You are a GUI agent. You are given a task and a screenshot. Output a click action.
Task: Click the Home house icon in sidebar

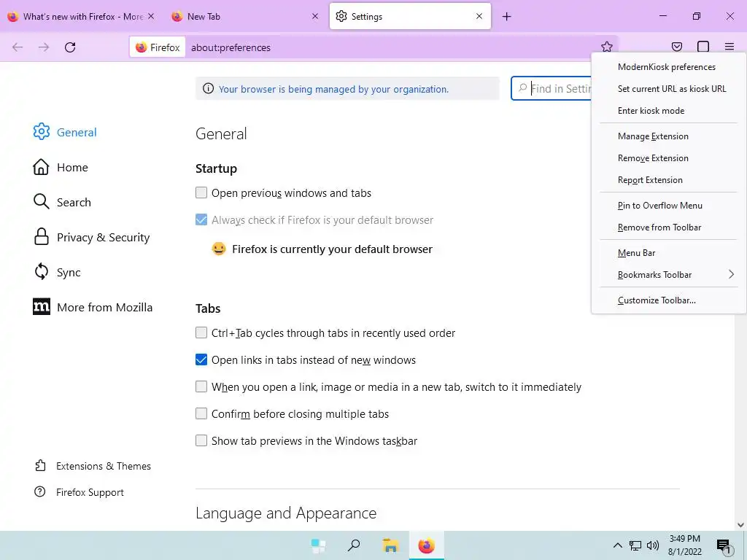point(42,167)
